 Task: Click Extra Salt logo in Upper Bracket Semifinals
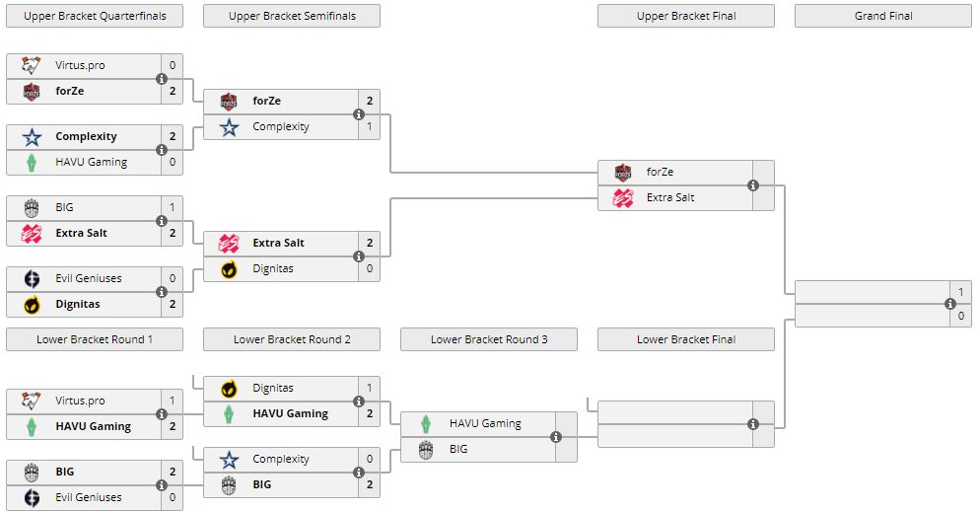pos(229,244)
